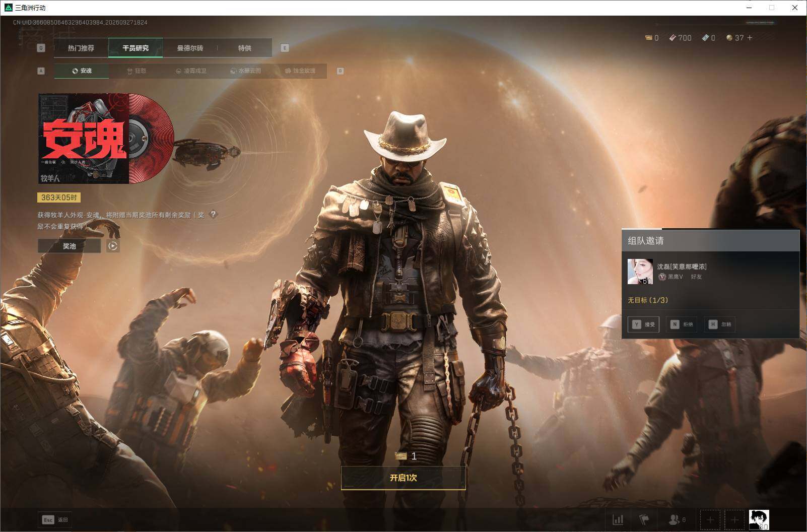Add more coins with the plus icon

tap(750, 38)
